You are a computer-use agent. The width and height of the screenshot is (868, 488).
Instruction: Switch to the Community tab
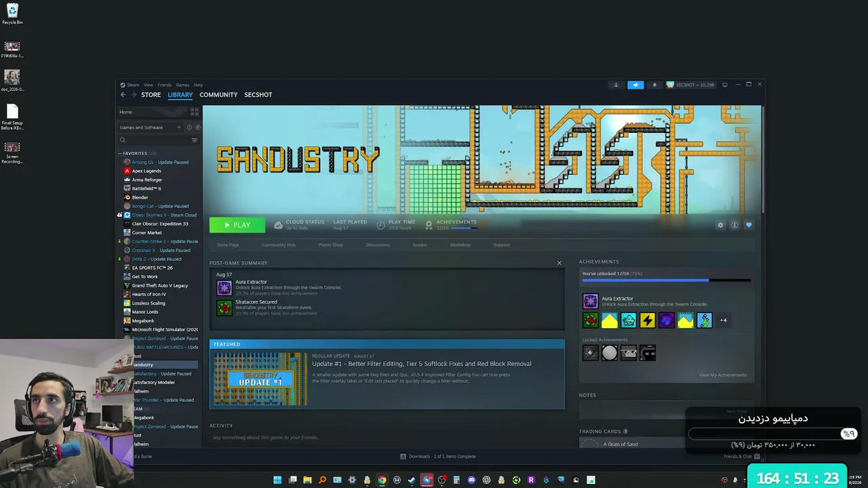(218, 95)
